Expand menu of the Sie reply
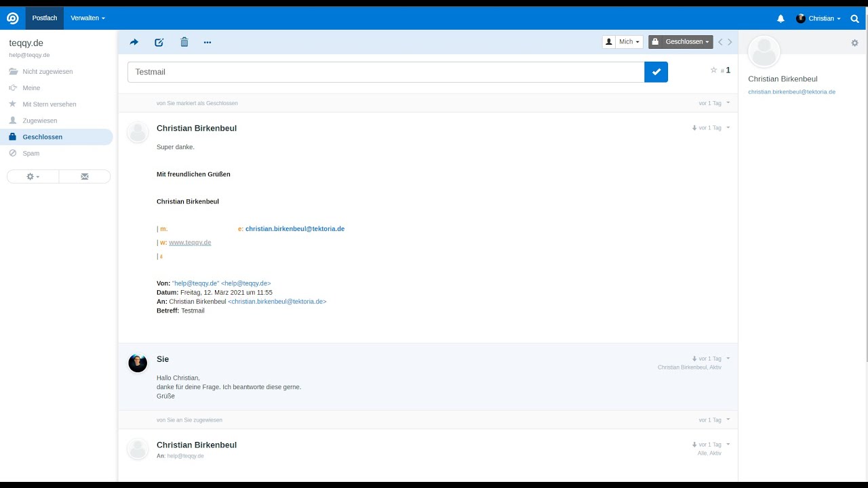This screenshot has width=868, height=488. [x=728, y=358]
